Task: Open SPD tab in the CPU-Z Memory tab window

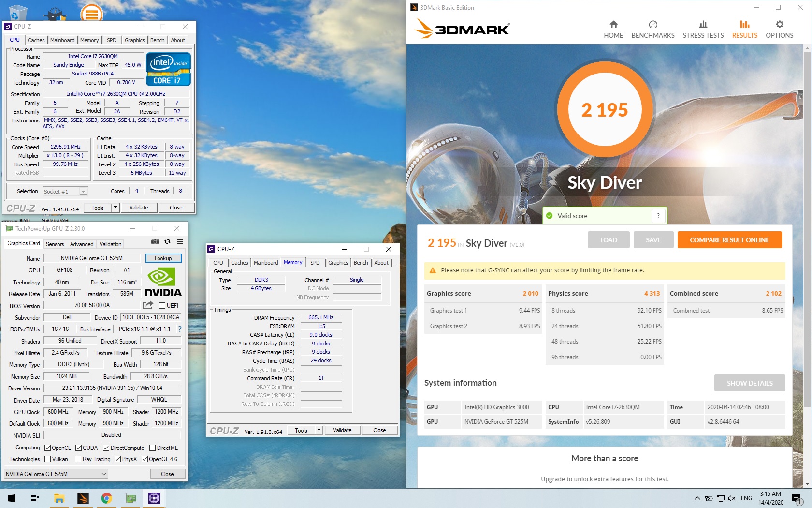Action: click(x=315, y=263)
